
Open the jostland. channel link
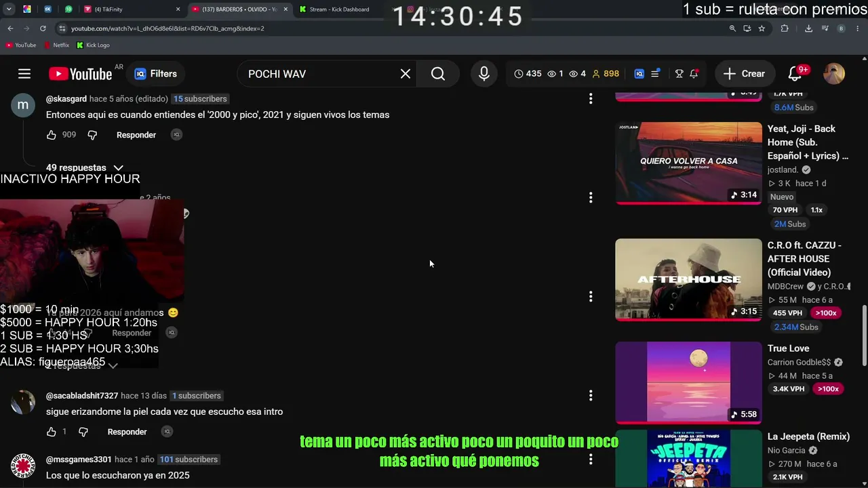click(x=783, y=170)
